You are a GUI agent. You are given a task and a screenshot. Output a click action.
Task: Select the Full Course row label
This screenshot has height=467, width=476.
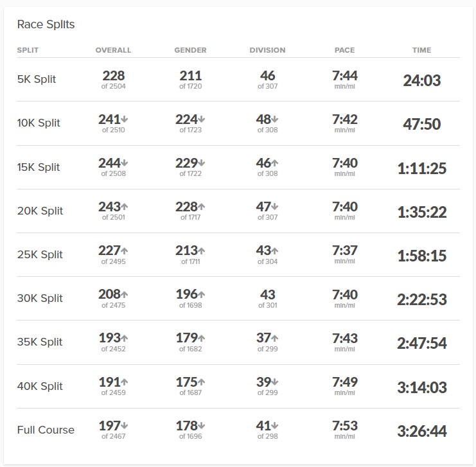pyautogui.click(x=46, y=430)
